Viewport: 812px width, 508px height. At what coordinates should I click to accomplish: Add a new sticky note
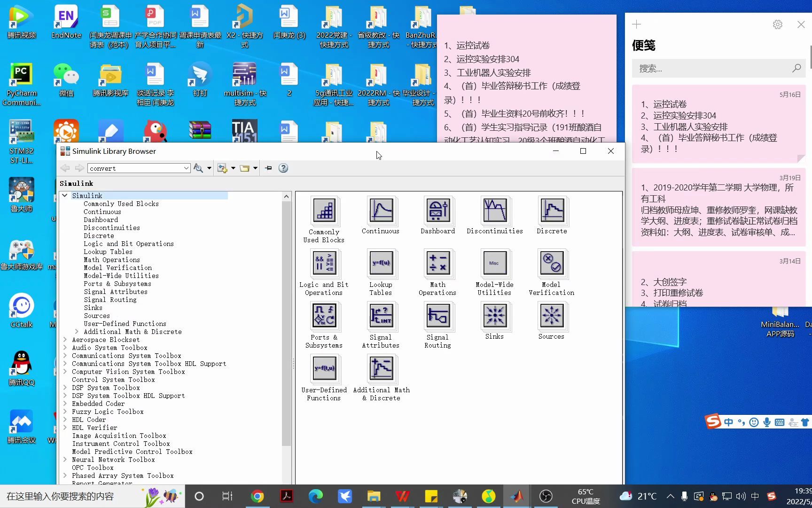click(x=637, y=24)
